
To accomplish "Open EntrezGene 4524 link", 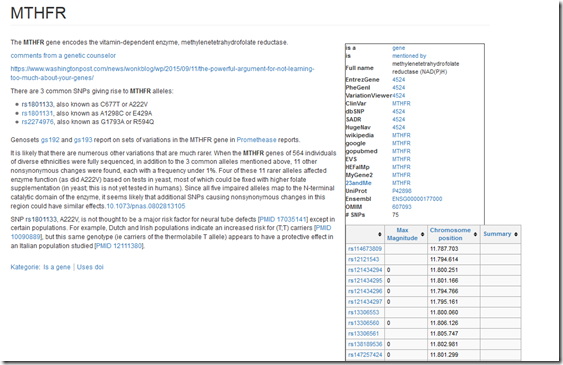I will tap(399, 80).
